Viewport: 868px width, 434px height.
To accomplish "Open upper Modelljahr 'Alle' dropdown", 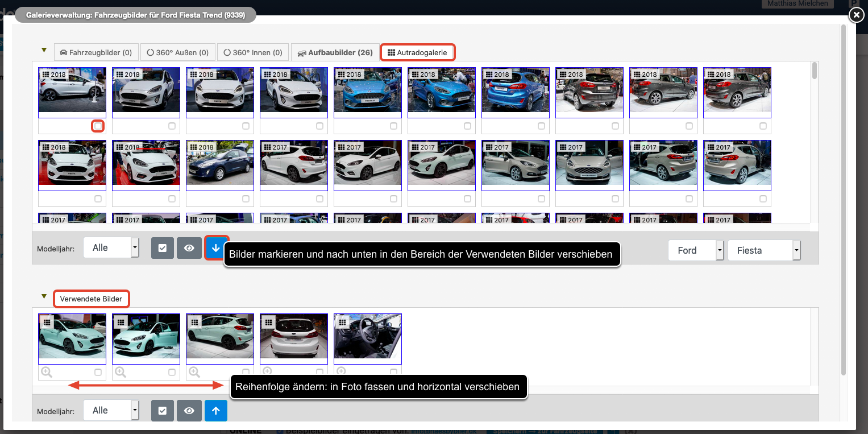I will (111, 248).
